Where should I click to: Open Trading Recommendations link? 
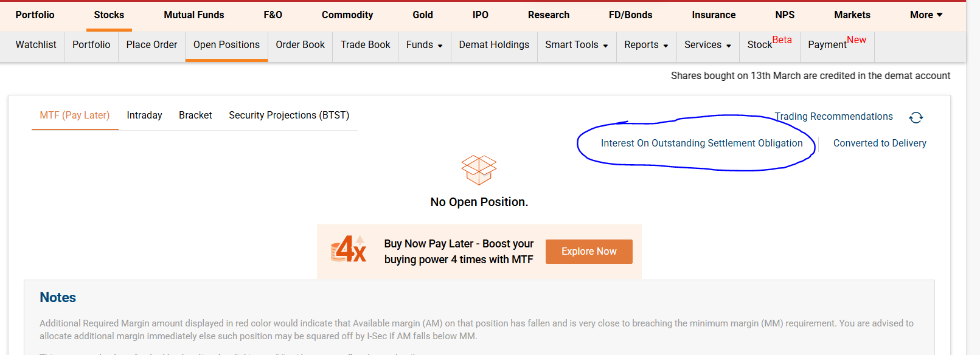tap(833, 117)
